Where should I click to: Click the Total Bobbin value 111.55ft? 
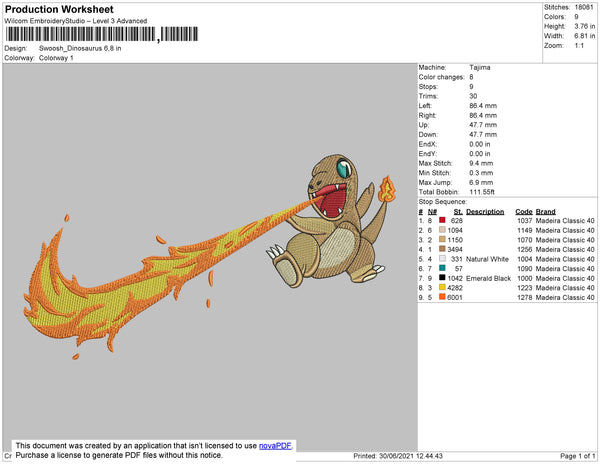[x=482, y=192]
